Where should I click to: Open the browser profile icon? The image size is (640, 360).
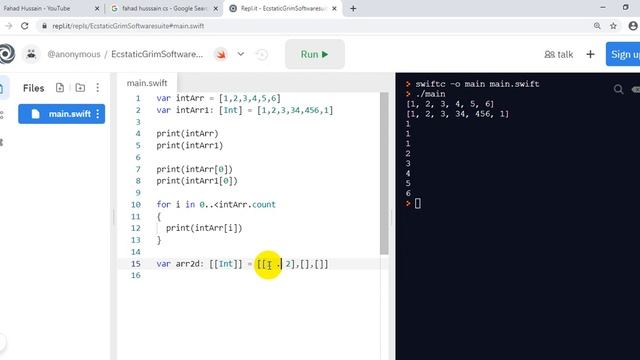[x=633, y=26]
